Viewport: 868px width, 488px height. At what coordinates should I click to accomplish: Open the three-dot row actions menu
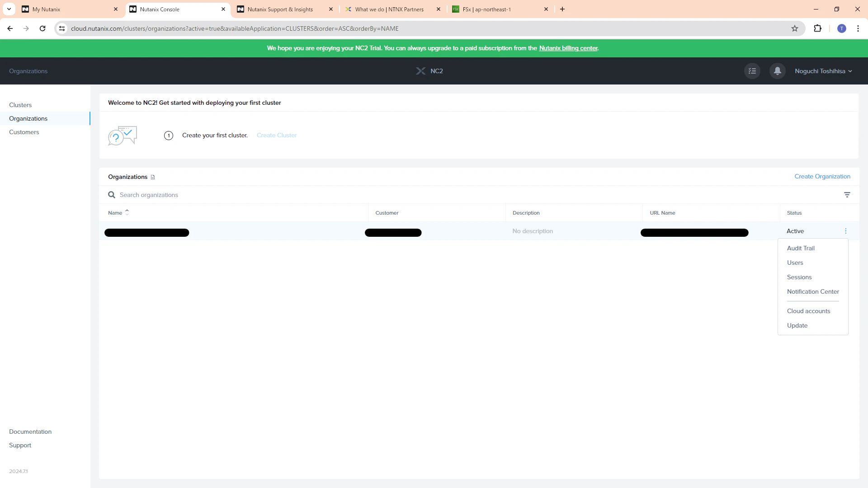tap(846, 231)
